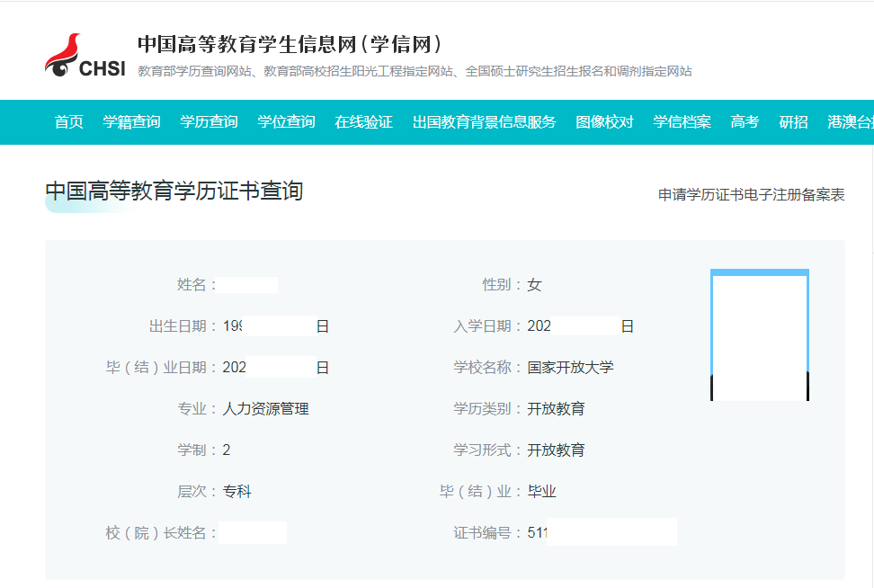
Task: Click the 毕(结)业日期 label
Action: tap(161, 368)
